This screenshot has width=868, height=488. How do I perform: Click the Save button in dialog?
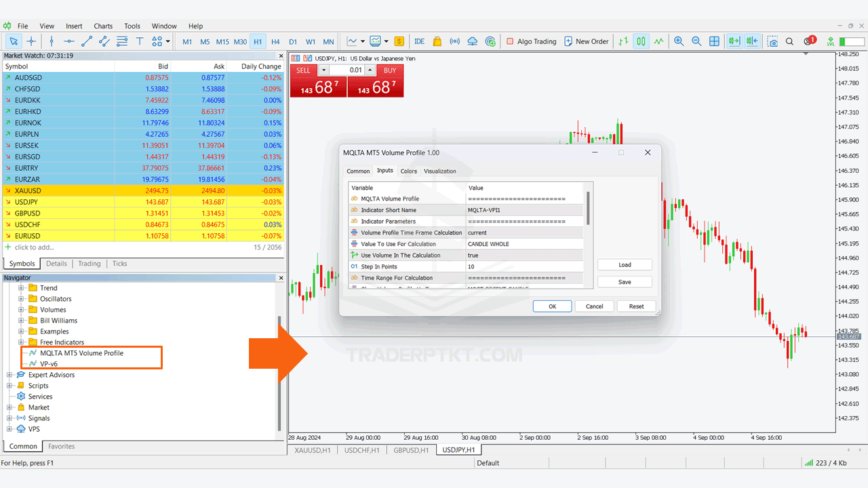click(625, 282)
